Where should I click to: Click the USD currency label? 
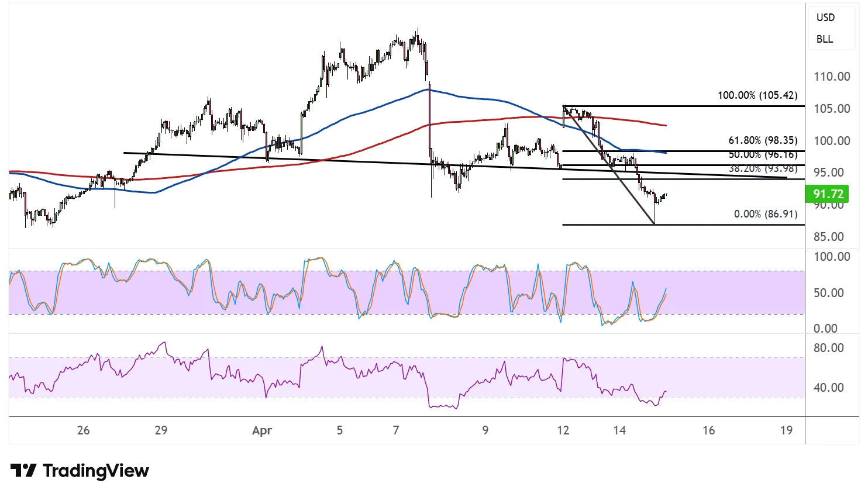click(825, 18)
